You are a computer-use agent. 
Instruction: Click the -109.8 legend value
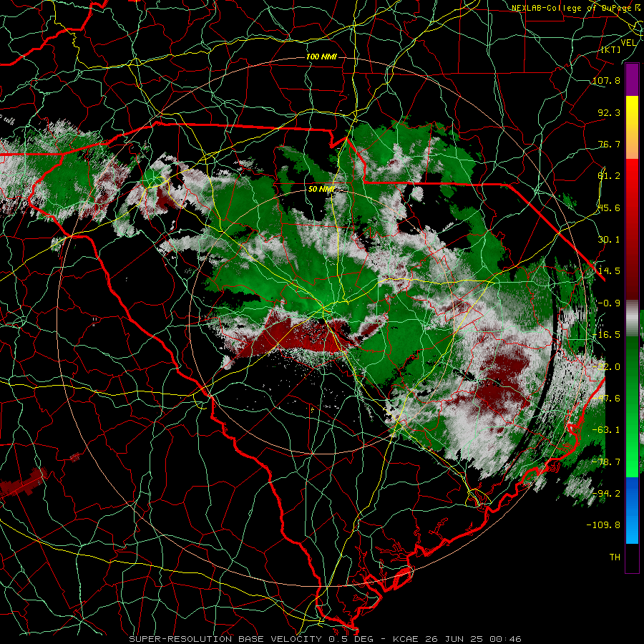[x=603, y=525]
